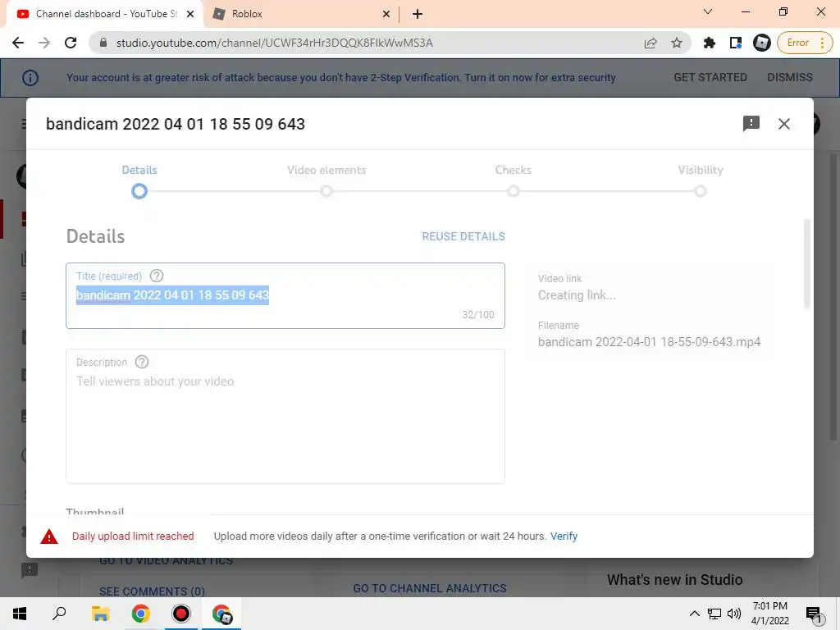
Task: Click SEE COMMENTS (0) behind dialog
Action: coord(152,591)
